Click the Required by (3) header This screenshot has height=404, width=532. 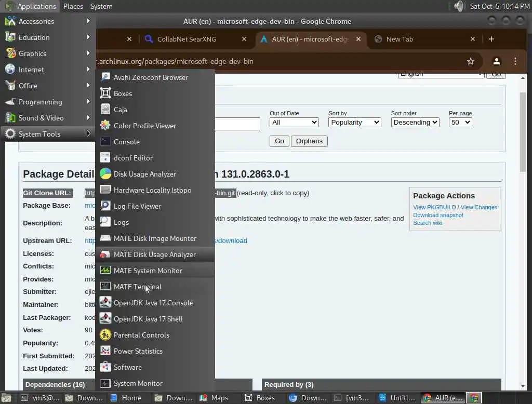381,384
